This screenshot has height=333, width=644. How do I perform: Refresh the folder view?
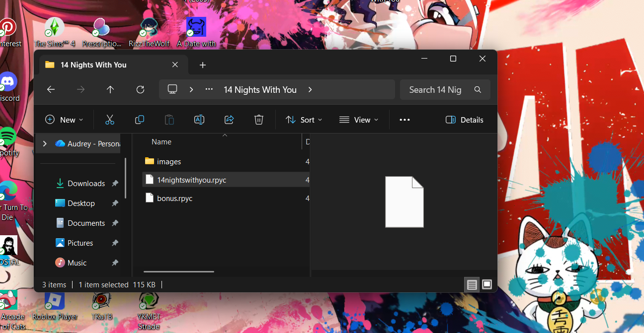coord(140,89)
